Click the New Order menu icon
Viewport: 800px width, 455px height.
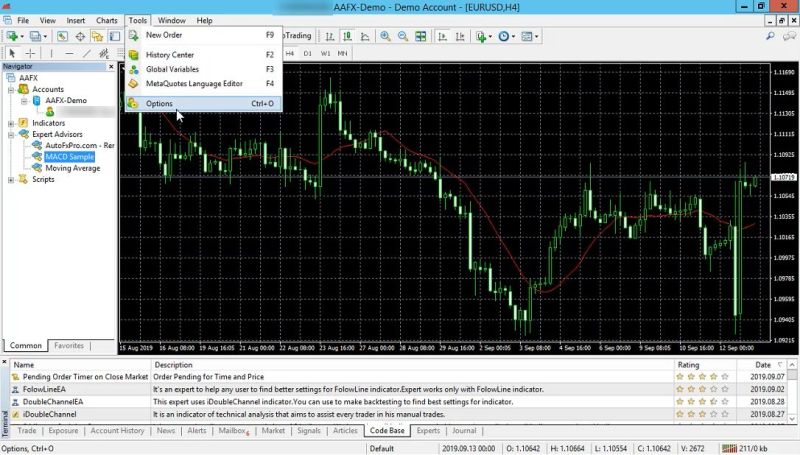[x=134, y=35]
